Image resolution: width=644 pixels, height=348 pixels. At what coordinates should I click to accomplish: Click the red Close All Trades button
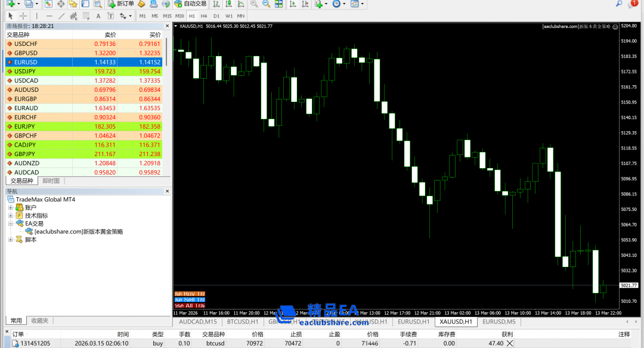point(189,306)
